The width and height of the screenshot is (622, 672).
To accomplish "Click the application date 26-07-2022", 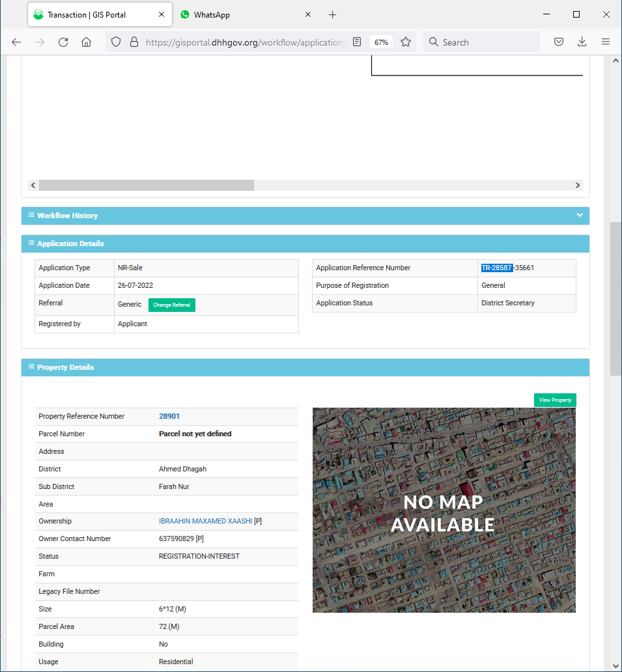I will (x=135, y=285).
